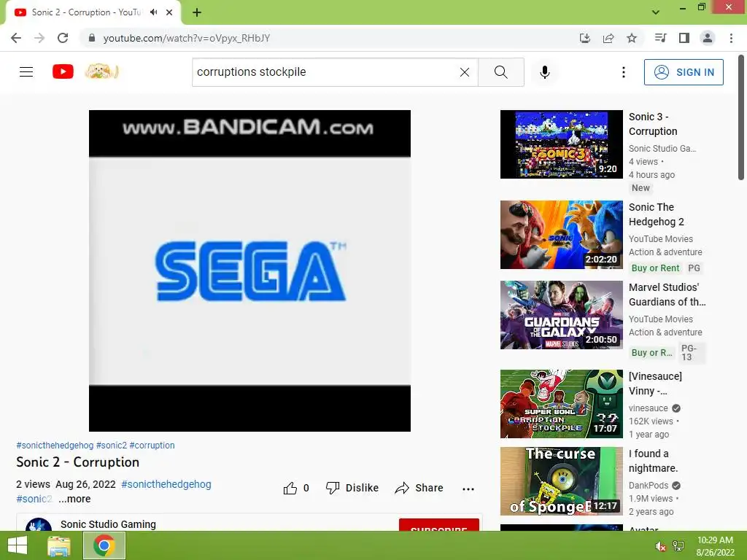
Task: Open 'I found a nightmare.' title
Action: click(x=653, y=461)
